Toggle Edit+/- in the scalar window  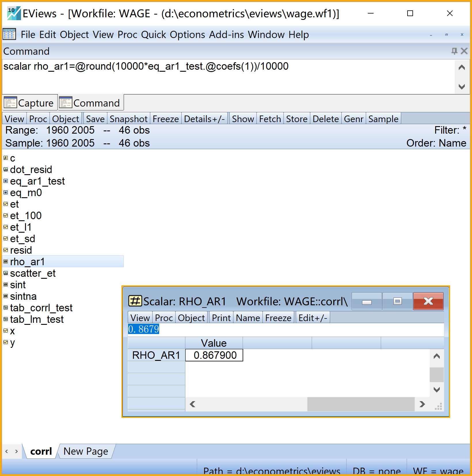[313, 318]
